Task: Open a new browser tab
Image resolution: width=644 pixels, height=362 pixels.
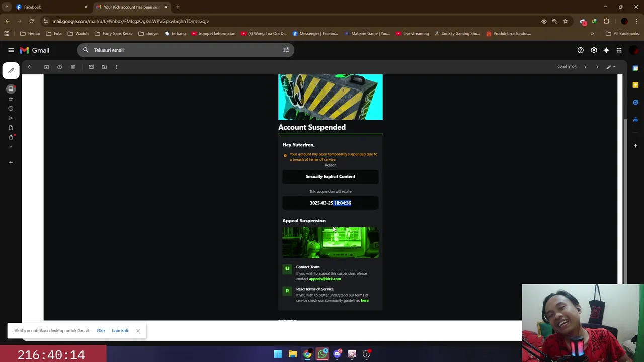Action: [x=178, y=7]
